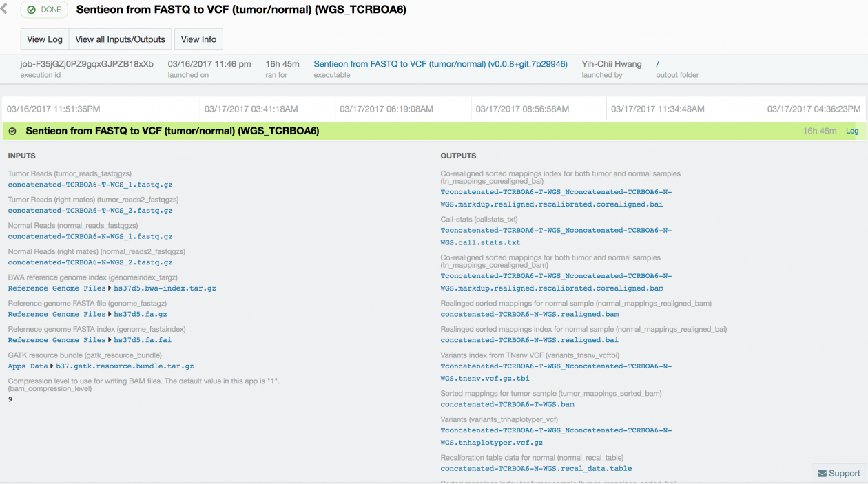Open the Log link in job bar

(852, 131)
